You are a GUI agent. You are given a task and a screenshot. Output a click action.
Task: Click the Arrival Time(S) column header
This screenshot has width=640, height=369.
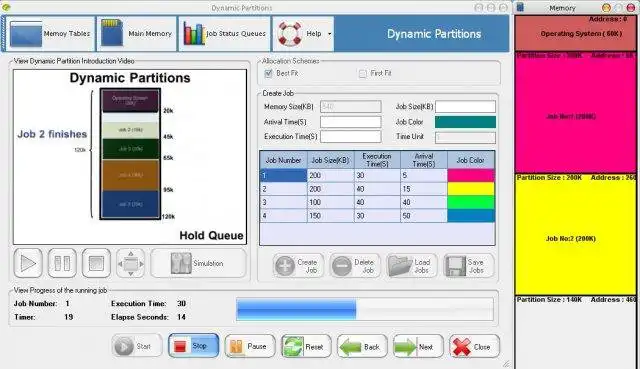[424, 160]
